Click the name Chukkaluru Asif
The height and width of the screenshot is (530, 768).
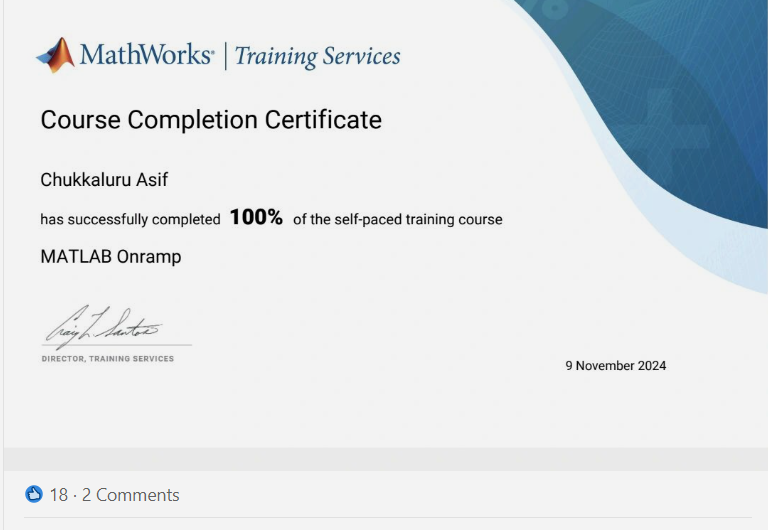[104, 180]
